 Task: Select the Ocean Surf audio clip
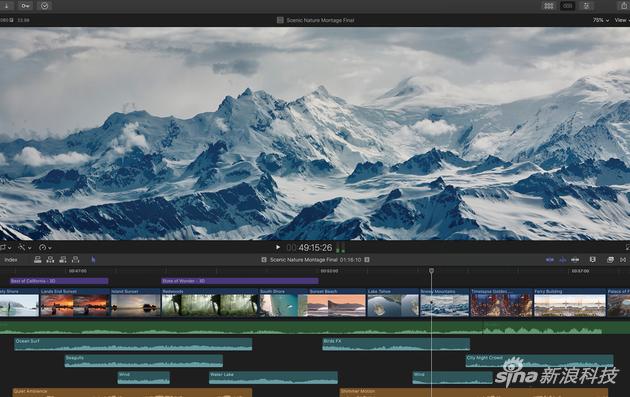tap(133, 344)
